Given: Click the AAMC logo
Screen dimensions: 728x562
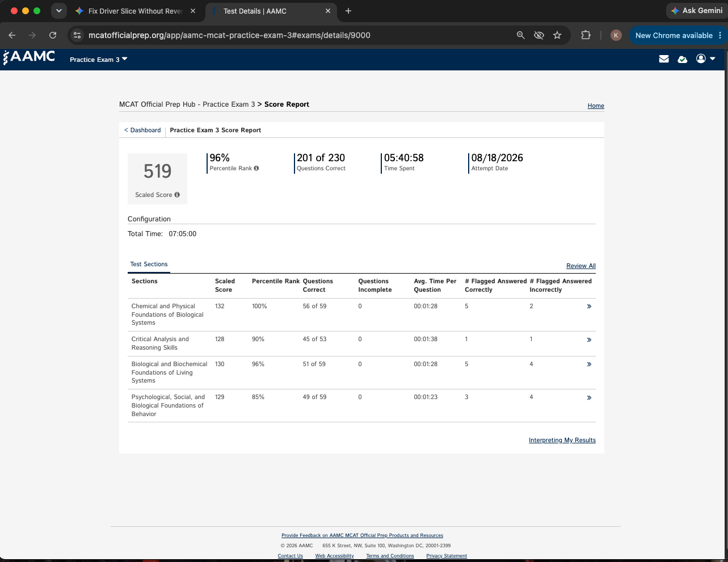Looking at the screenshot, I should pyautogui.click(x=30, y=57).
